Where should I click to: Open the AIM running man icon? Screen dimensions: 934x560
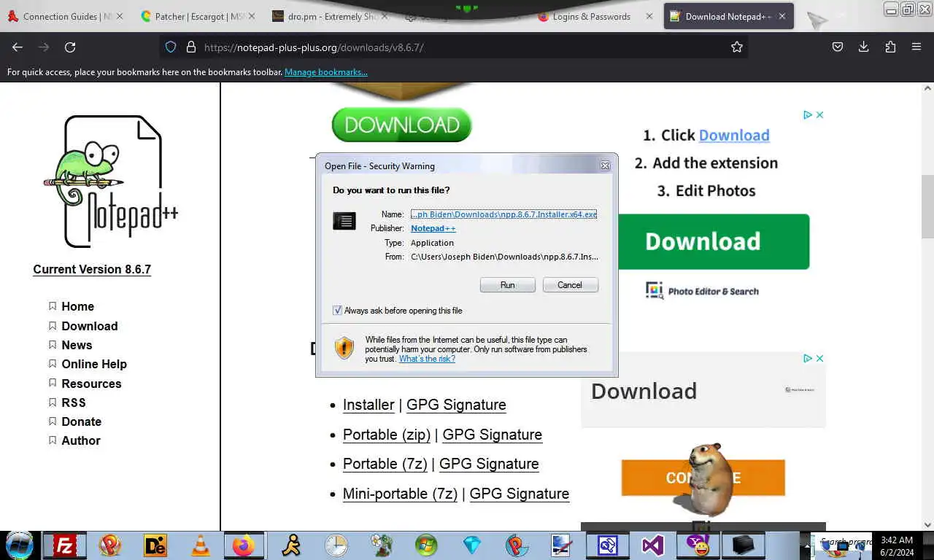click(291, 545)
